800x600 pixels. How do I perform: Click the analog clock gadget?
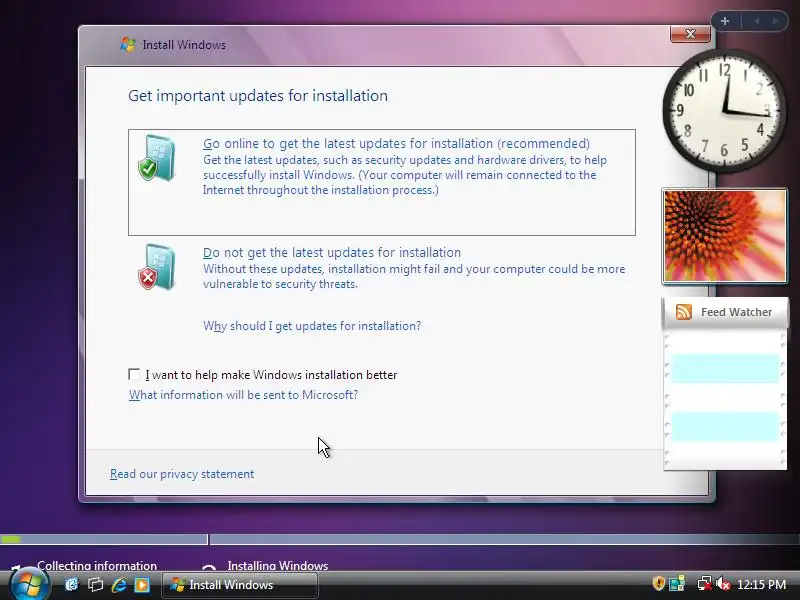point(724,110)
